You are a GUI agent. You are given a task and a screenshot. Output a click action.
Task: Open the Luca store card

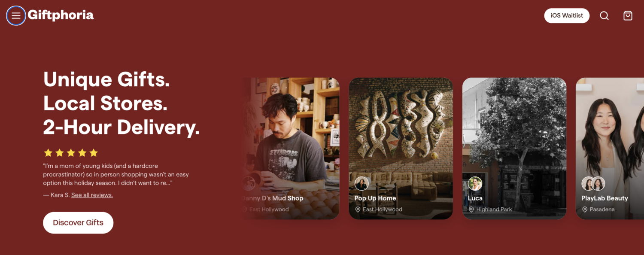pos(514,149)
